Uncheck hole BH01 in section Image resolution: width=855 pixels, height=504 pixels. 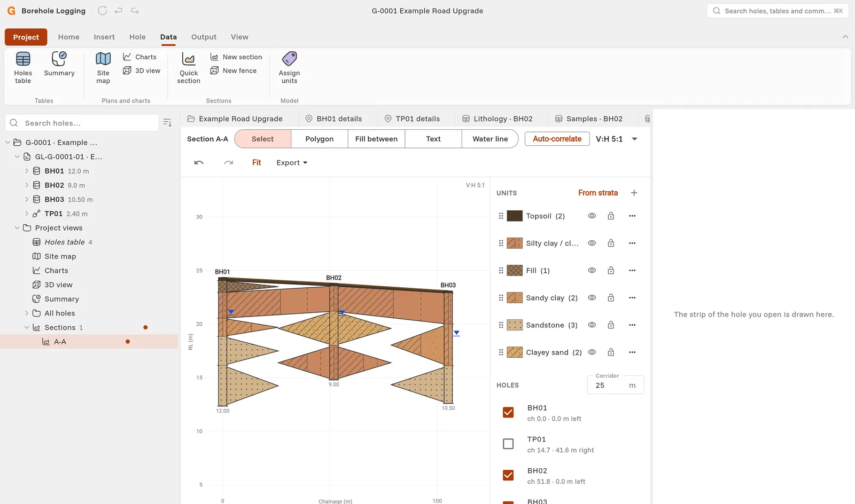[508, 412]
